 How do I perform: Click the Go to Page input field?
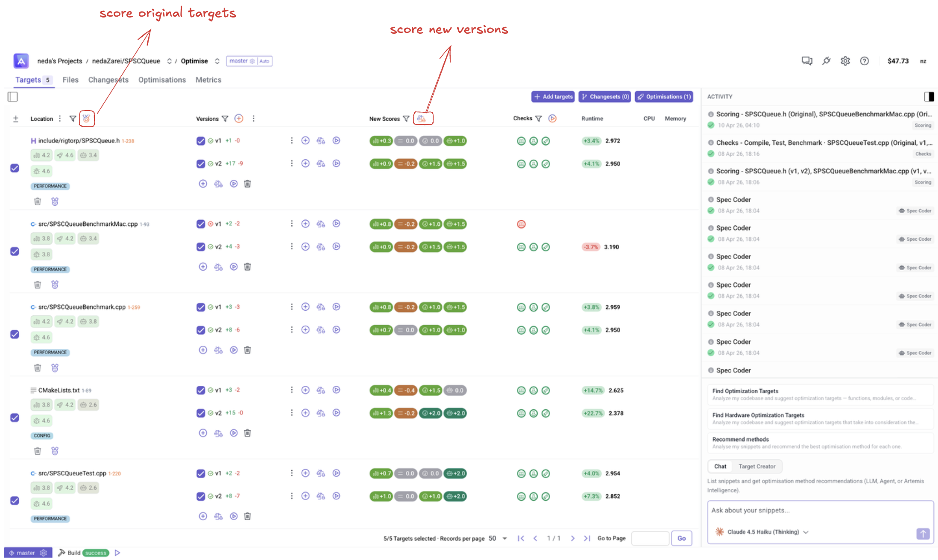pyautogui.click(x=650, y=539)
